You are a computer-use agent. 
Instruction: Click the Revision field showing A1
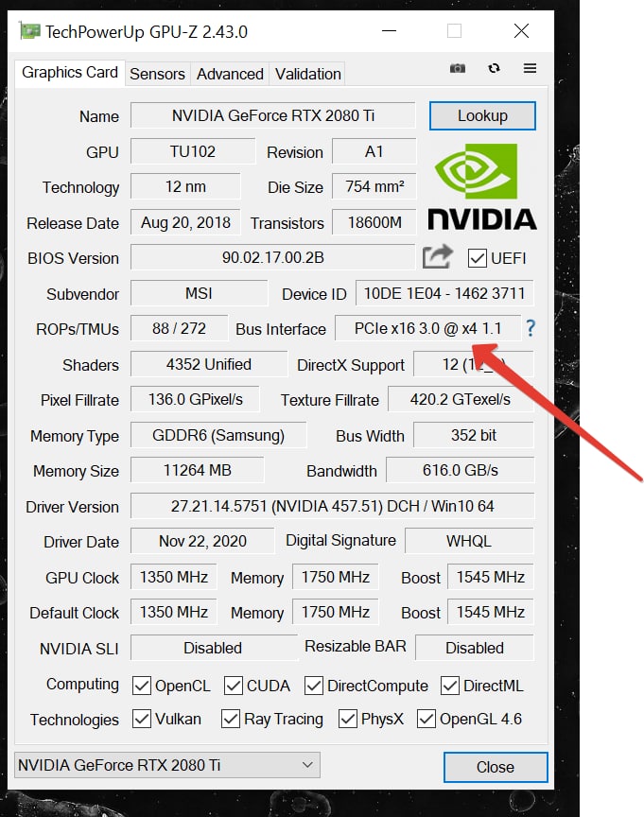click(x=374, y=151)
